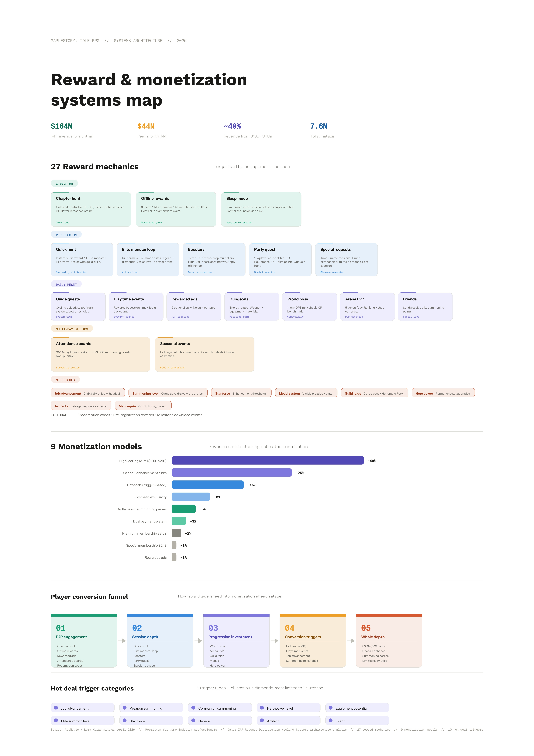This screenshot has width=534, height=756.
Task: Click the dot beside Equipment potential
Action: 331,708
